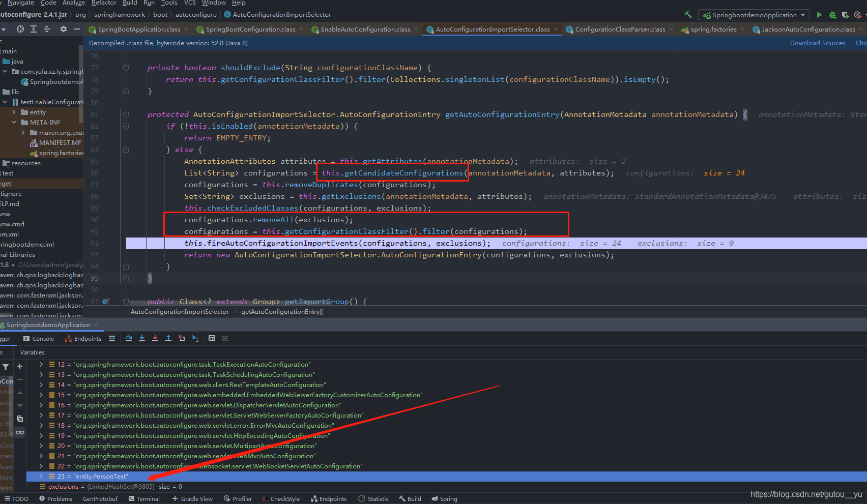Open Evaluate Expression with the calculator icon

212,338
